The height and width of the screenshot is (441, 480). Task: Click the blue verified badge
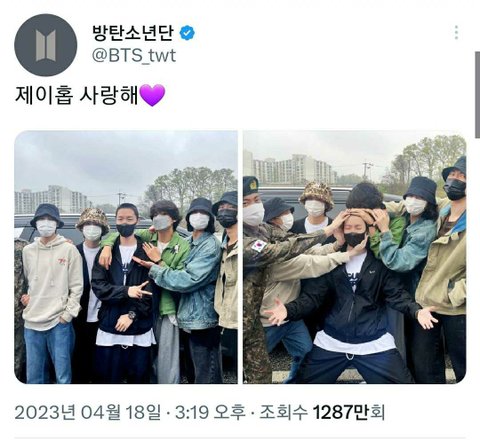click(187, 33)
